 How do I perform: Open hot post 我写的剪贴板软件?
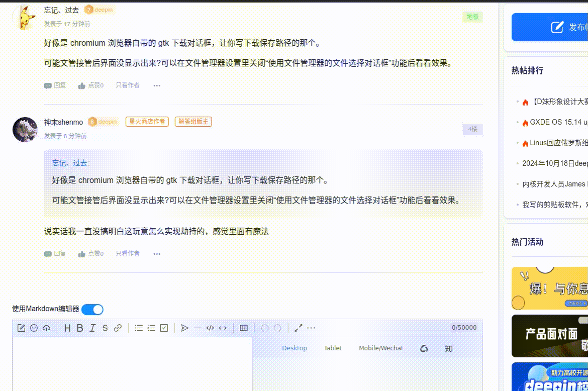555,205
